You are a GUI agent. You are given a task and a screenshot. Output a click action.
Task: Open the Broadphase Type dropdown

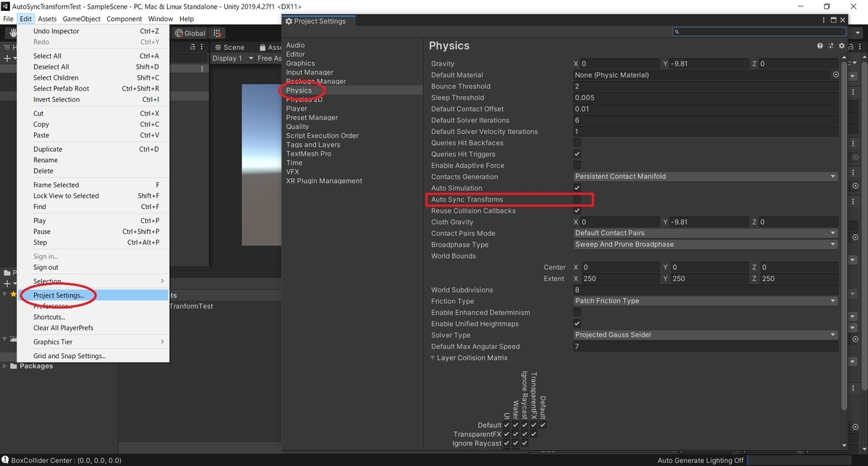coord(705,245)
